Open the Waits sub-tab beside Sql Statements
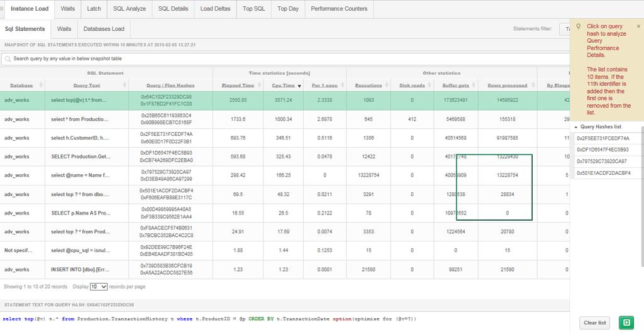The image size is (644, 332). click(x=64, y=29)
